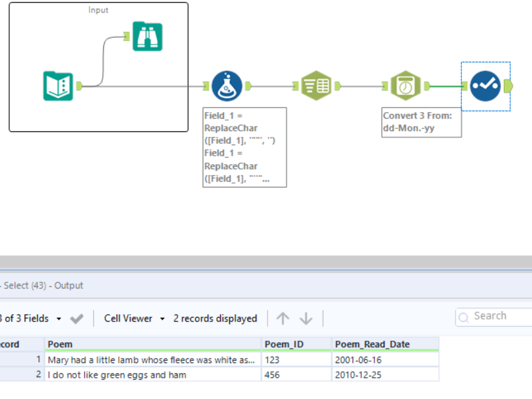Select the date cell 2010-12-25

tap(385, 374)
